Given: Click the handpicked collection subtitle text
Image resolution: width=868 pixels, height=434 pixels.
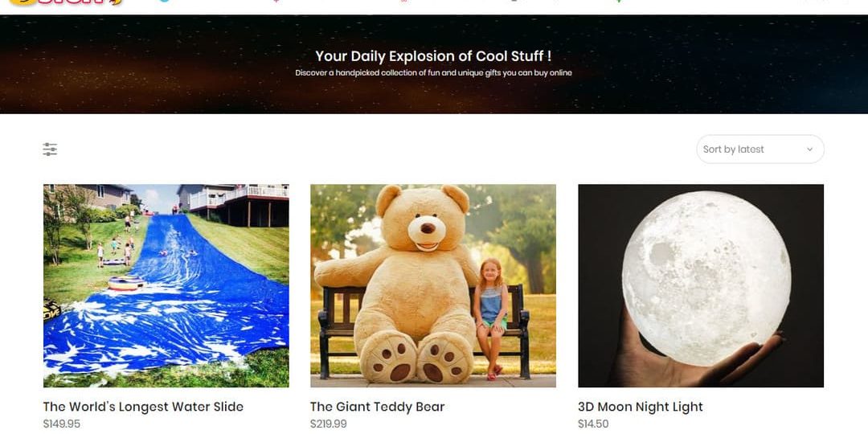Looking at the screenshot, I should click(433, 72).
